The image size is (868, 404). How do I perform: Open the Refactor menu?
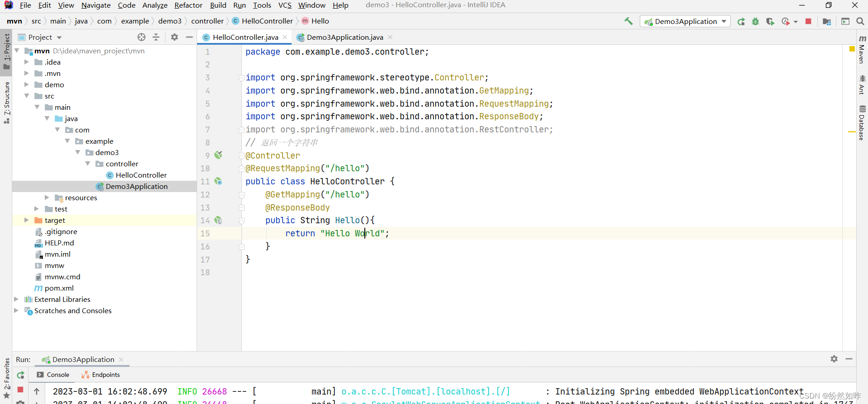click(x=188, y=5)
